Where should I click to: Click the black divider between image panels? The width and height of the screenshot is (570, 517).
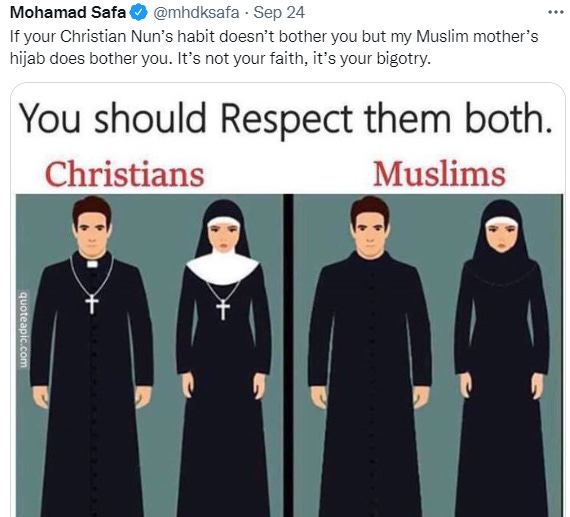coord(288,356)
